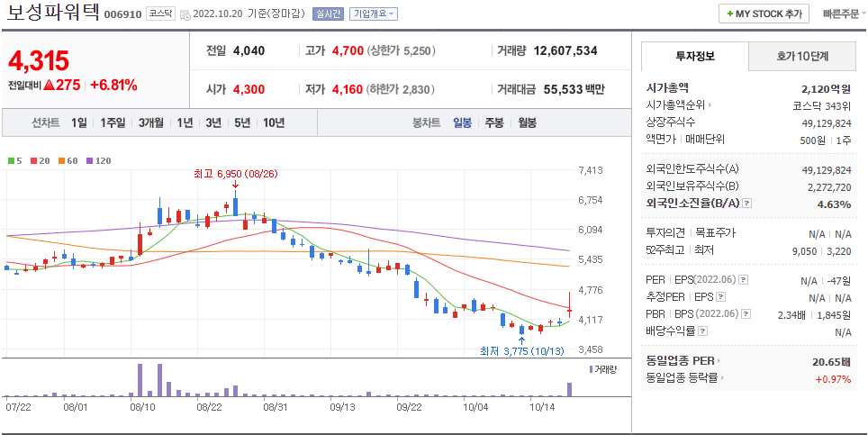Select the 주봉 weekly candle chart
This screenshot has height=435, width=868.
tap(494, 122)
